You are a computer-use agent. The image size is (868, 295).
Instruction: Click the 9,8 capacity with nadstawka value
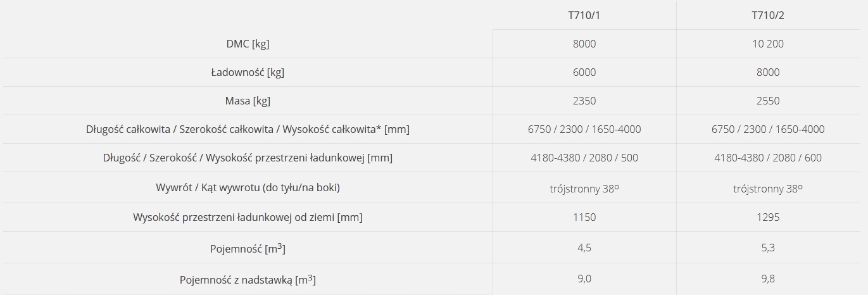coord(767,279)
